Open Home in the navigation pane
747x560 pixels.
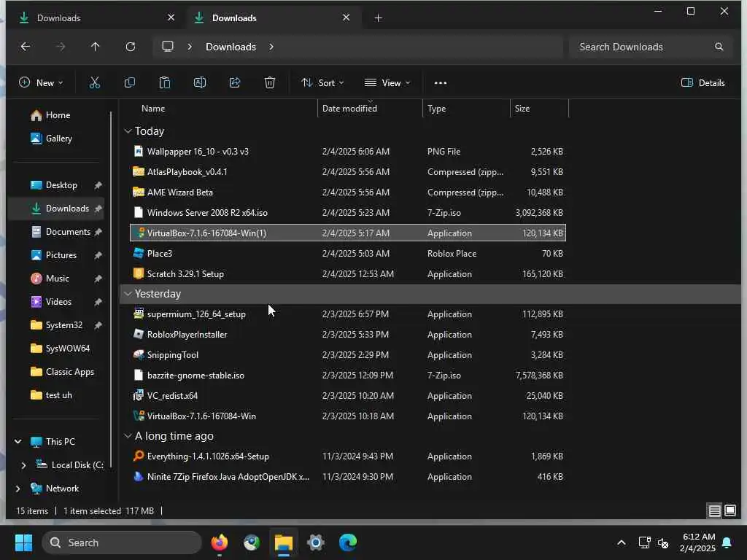point(58,115)
